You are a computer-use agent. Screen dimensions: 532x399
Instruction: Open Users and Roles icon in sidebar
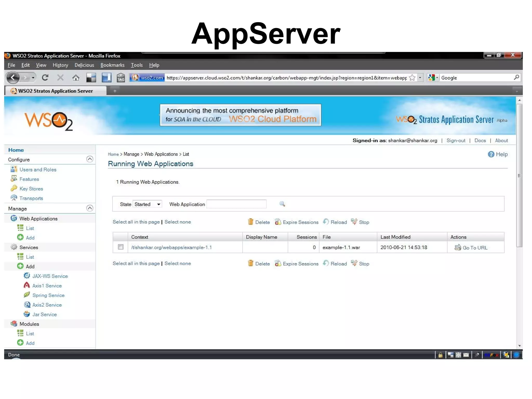pos(14,169)
